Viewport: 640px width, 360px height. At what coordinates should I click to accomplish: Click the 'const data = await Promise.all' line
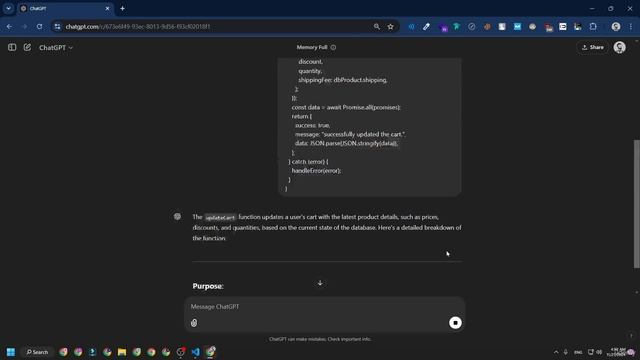coord(346,107)
